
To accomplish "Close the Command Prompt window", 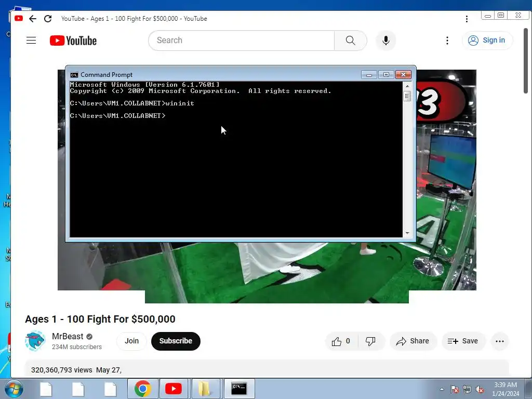I will click(x=403, y=75).
